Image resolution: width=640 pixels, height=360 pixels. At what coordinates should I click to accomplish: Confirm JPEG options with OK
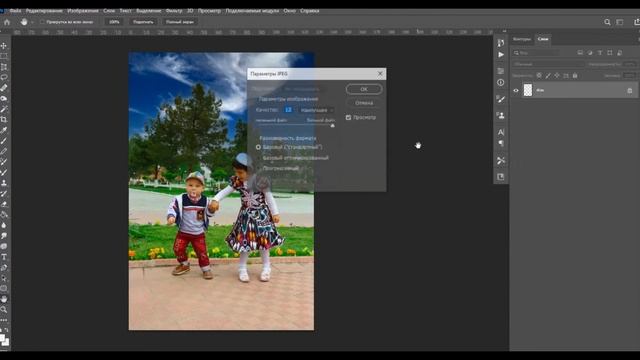click(364, 89)
